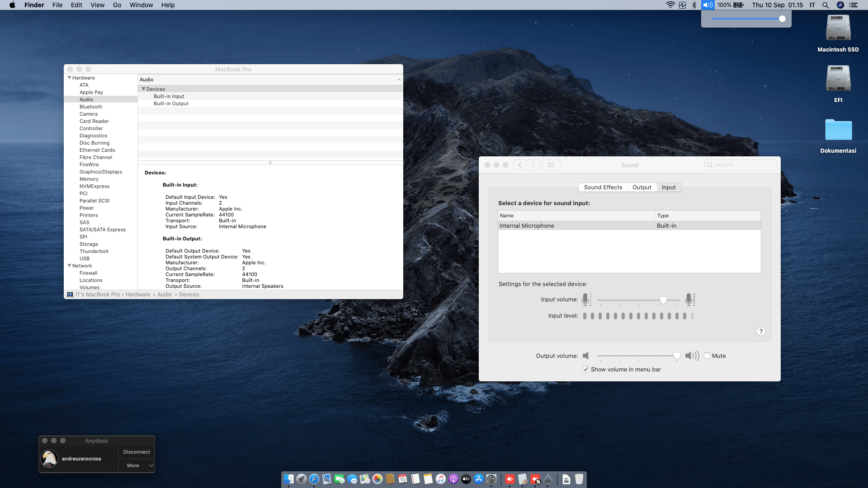This screenshot has width=868, height=488.
Task: Open the Go menu
Action: [117, 5]
